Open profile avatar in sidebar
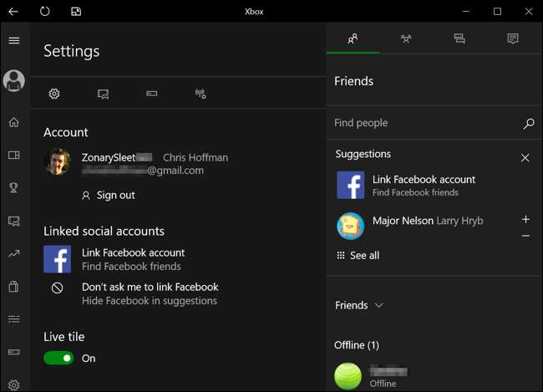The height and width of the screenshot is (392, 543). click(14, 80)
